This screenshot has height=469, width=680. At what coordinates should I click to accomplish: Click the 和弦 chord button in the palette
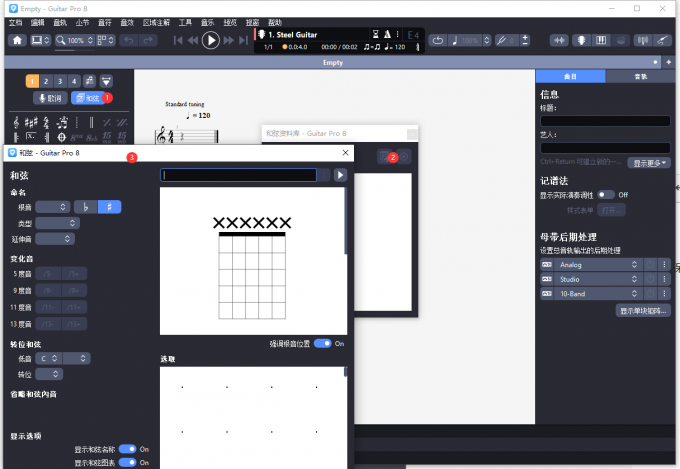[x=88, y=98]
